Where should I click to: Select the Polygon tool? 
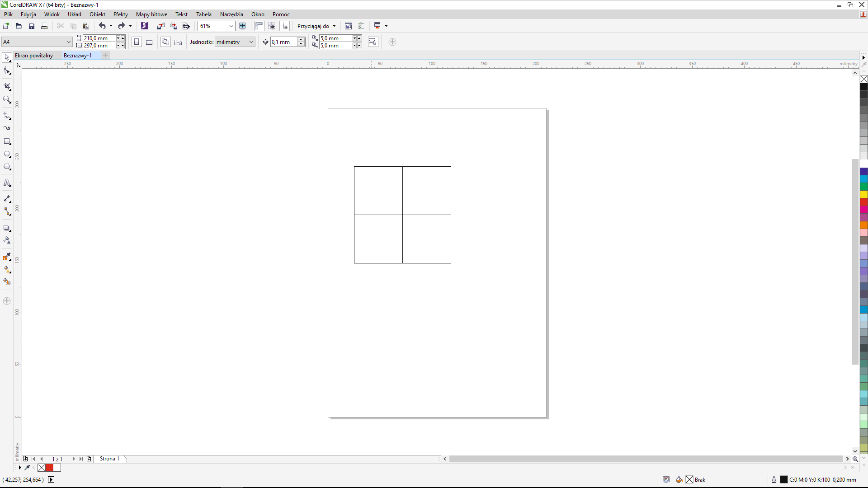[x=7, y=167]
